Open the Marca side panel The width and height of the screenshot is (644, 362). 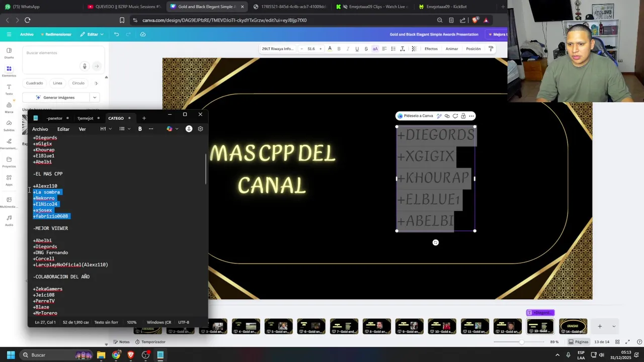pos(9,108)
